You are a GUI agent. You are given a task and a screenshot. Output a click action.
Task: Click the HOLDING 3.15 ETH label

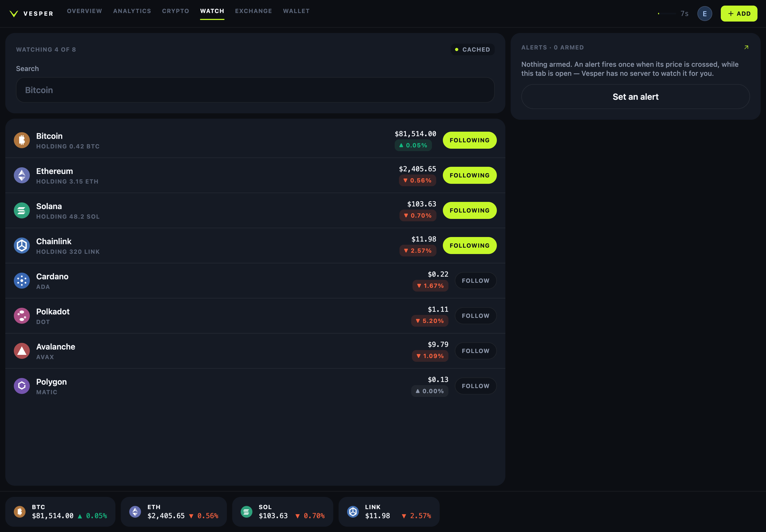(67, 181)
